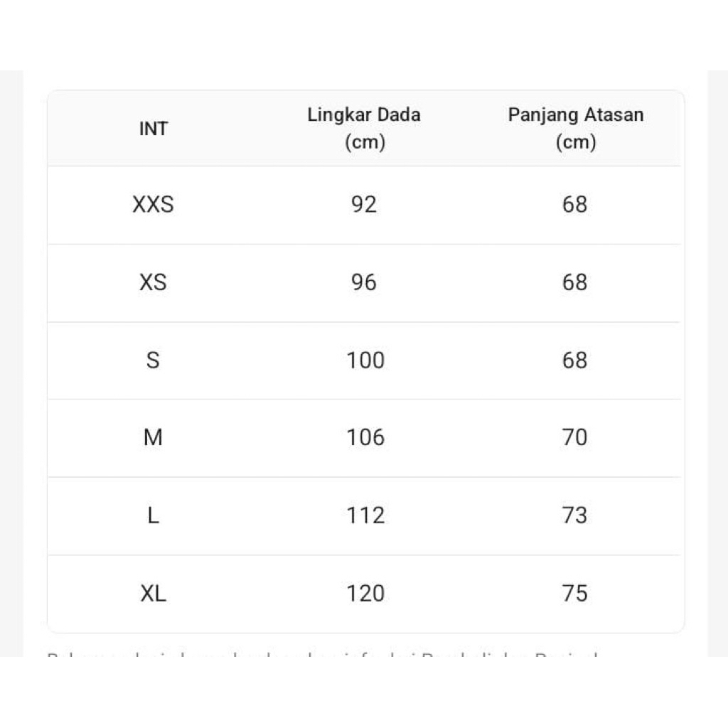Click length value 75 in XL row
This screenshot has height=728, width=728.
574,593
